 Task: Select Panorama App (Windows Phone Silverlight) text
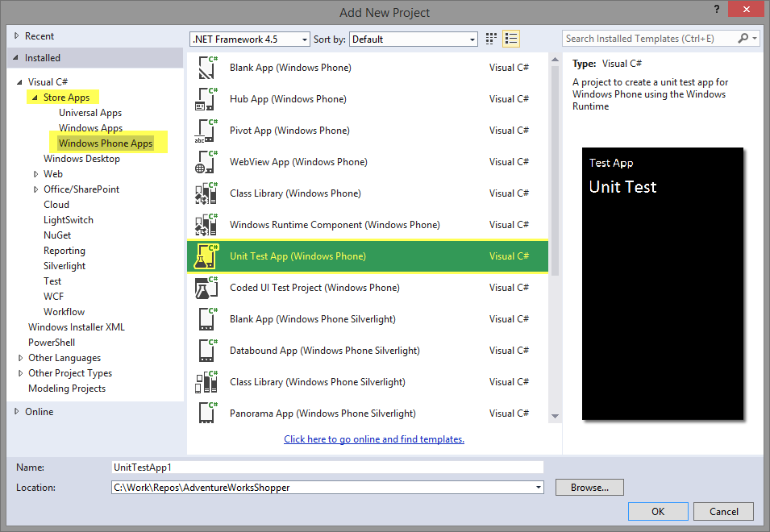click(x=323, y=414)
